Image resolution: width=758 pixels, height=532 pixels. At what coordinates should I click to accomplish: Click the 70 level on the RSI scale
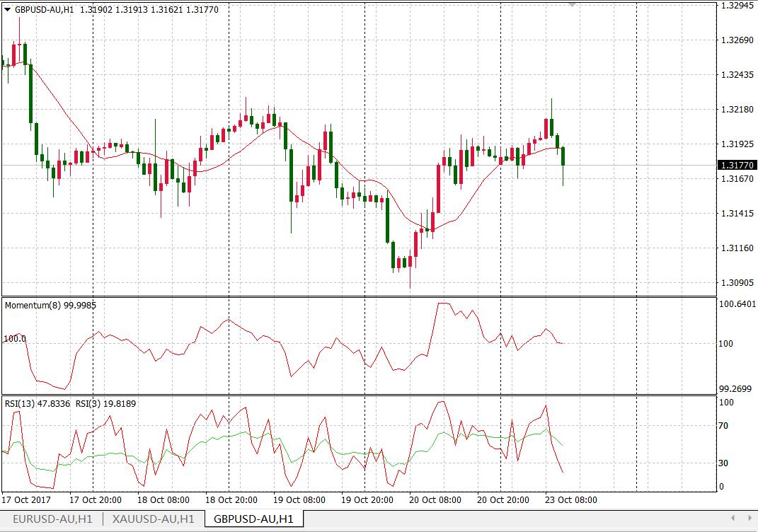coord(723,426)
